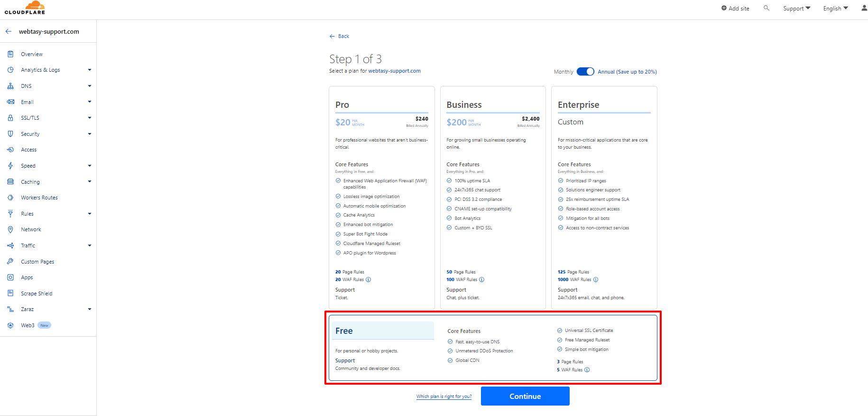Image resolution: width=868 pixels, height=416 pixels.
Task: Click info icon beside 1000 WAF Rules
Action: 596,279
